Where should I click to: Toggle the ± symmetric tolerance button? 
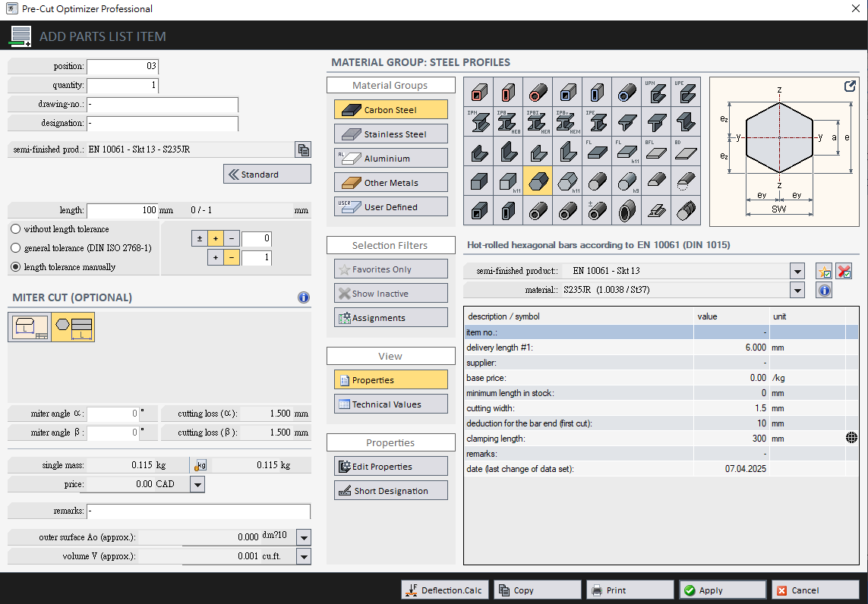[200, 239]
